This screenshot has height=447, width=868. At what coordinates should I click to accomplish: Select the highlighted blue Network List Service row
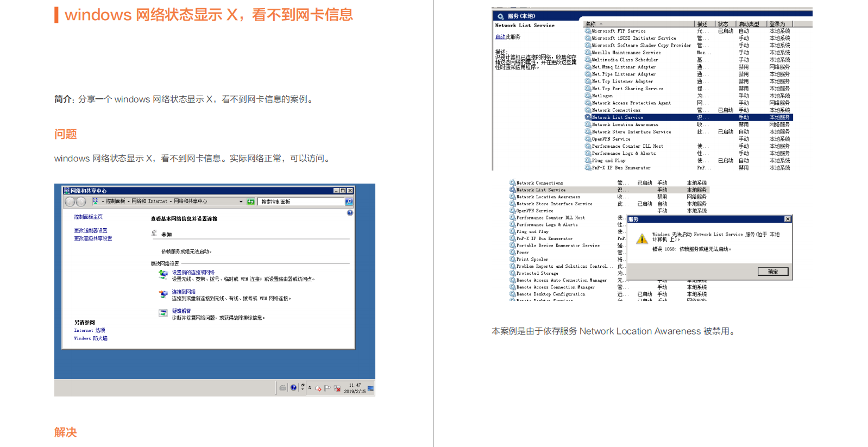688,117
